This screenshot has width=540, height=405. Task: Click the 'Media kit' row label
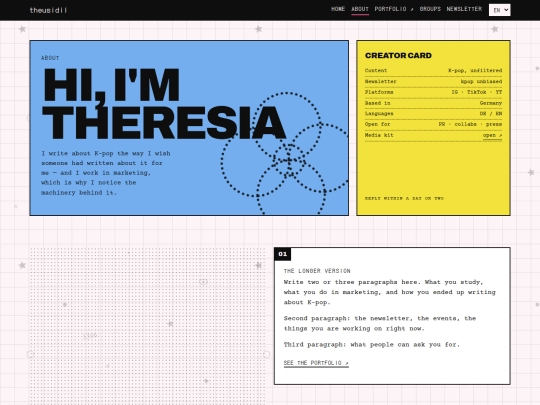click(x=379, y=135)
